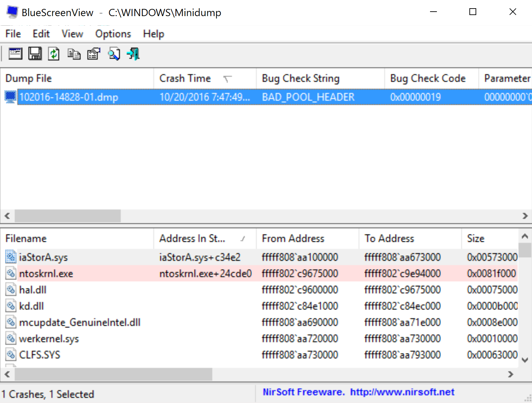Select the hal.dll driver row
Screen dimensions: 532x403
[259, 290]
